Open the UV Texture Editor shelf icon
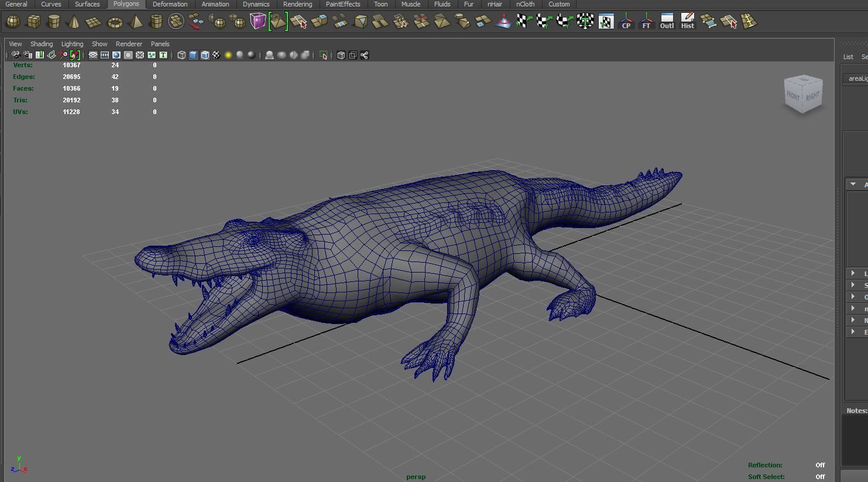The image size is (868, 482). 606,22
